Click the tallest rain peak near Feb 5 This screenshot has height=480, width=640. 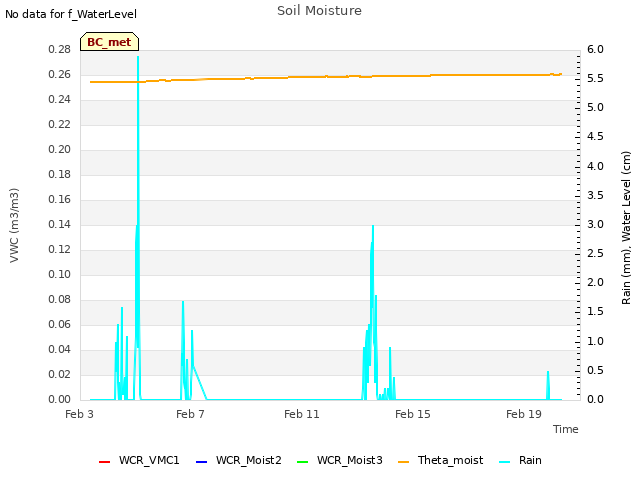pos(138,57)
